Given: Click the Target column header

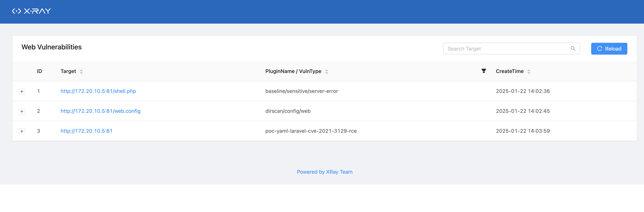Looking at the screenshot, I should click(x=68, y=71).
